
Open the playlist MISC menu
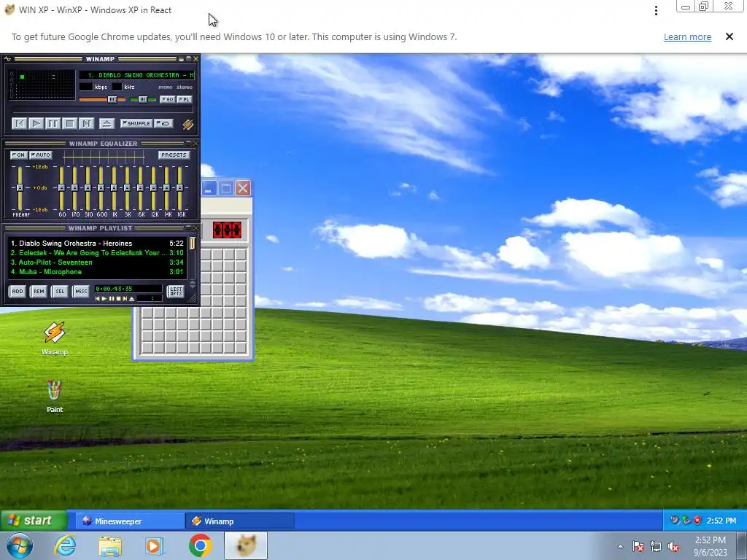click(81, 292)
